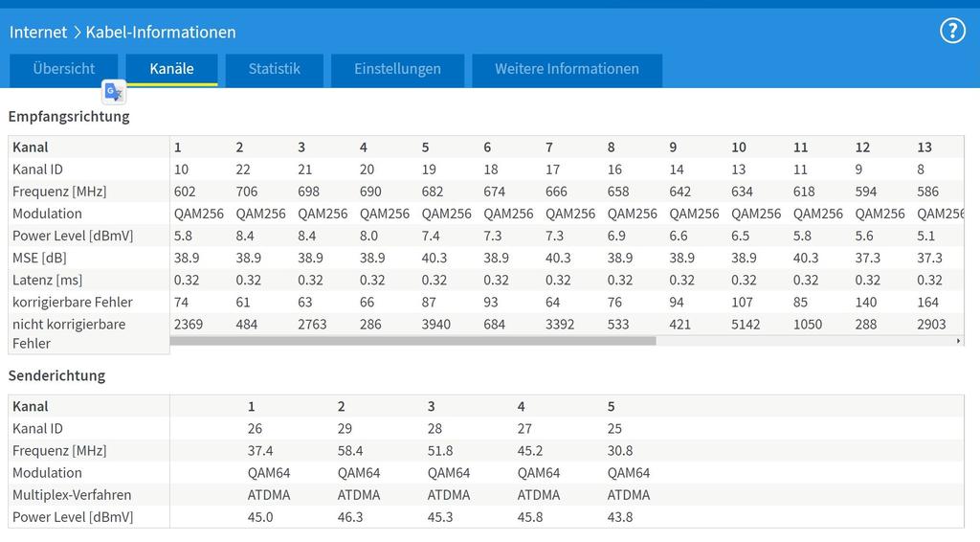Screen dimensions: 980x542
Task: Click the horizontal scrollbar thumb under the table
Action: click(x=412, y=341)
